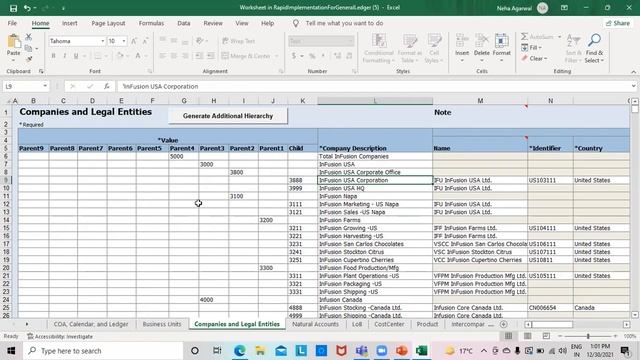Toggle Bold formatting
The height and width of the screenshot is (360, 640).
tap(53, 56)
